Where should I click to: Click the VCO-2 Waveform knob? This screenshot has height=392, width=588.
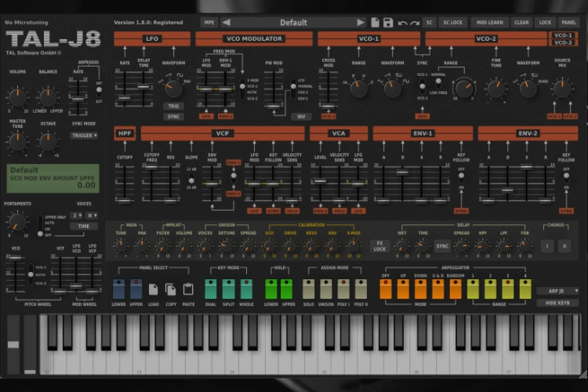pyautogui.click(x=528, y=89)
